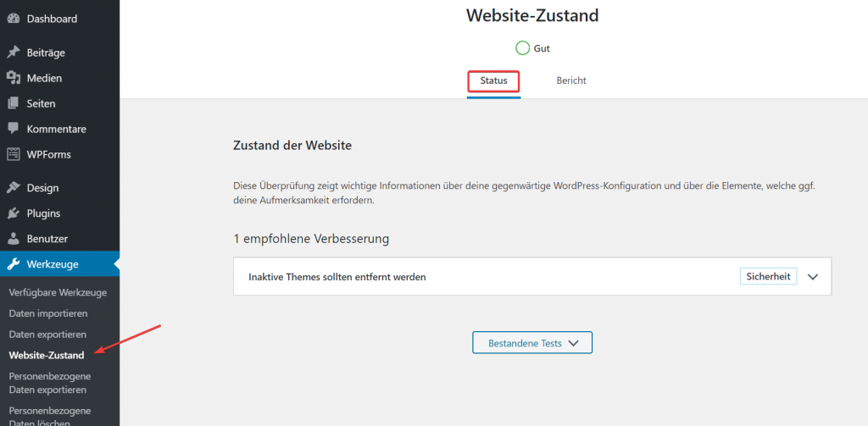The height and width of the screenshot is (426, 868).
Task: Click the Beiträge pin icon
Action: [14, 53]
